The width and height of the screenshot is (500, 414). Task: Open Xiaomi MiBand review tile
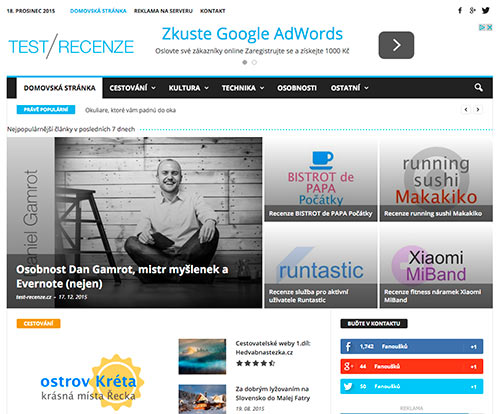point(436,266)
